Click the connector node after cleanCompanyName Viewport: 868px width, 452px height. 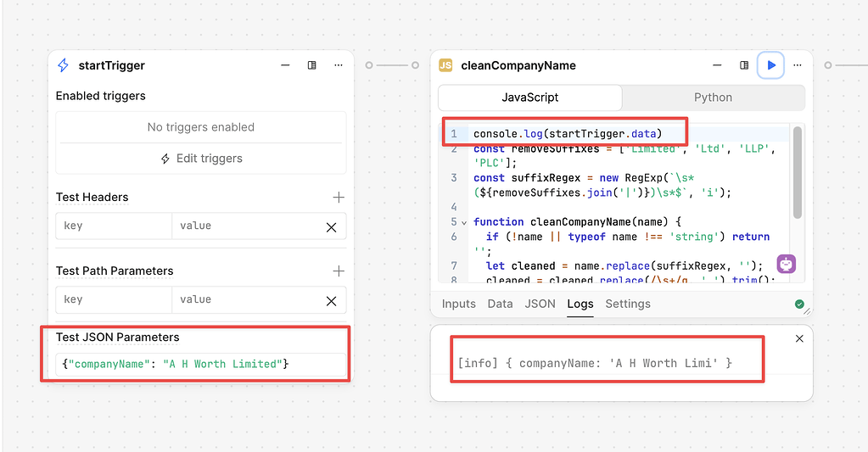click(x=827, y=65)
